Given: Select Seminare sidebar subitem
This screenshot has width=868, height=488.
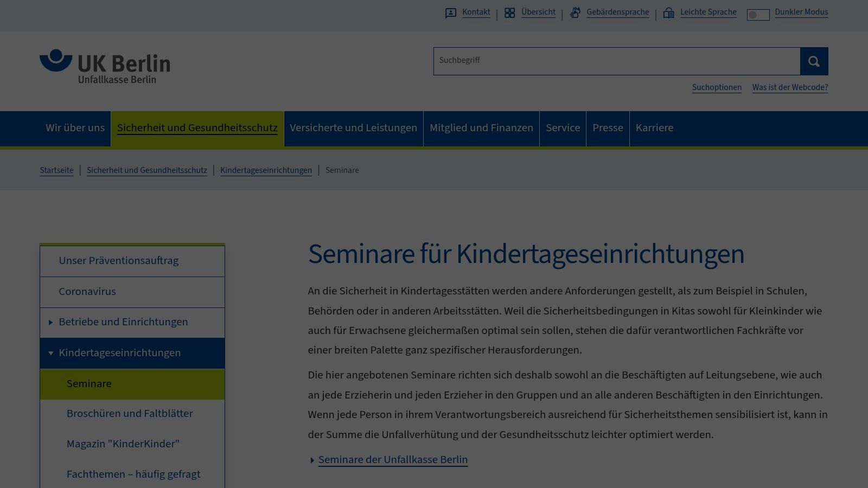Looking at the screenshot, I should [x=132, y=384].
